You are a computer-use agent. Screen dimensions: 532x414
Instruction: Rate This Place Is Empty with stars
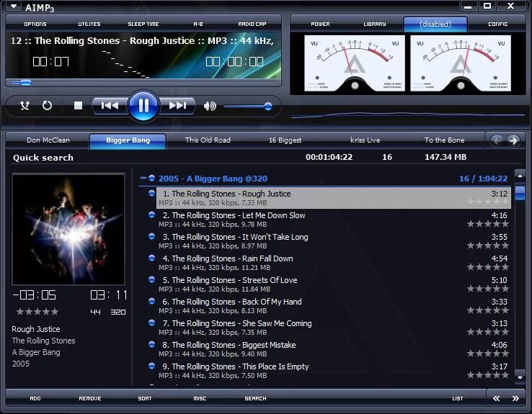[x=488, y=375]
